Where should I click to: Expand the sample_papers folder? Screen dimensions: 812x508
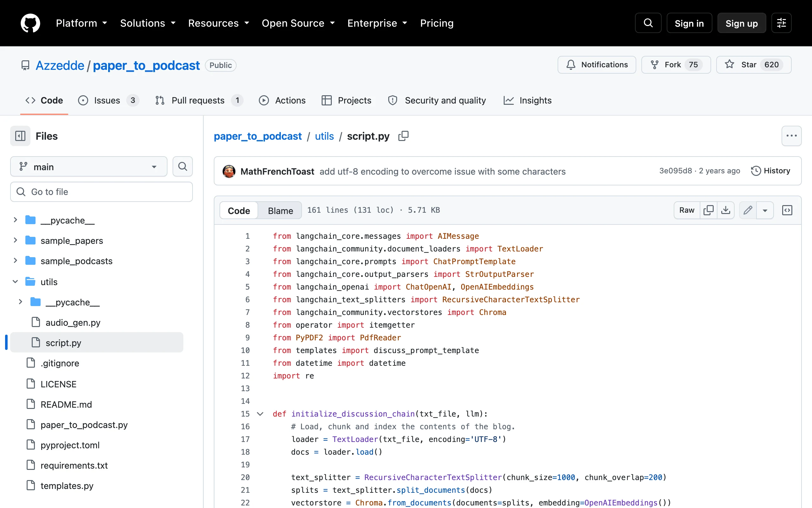[x=15, y=240]
